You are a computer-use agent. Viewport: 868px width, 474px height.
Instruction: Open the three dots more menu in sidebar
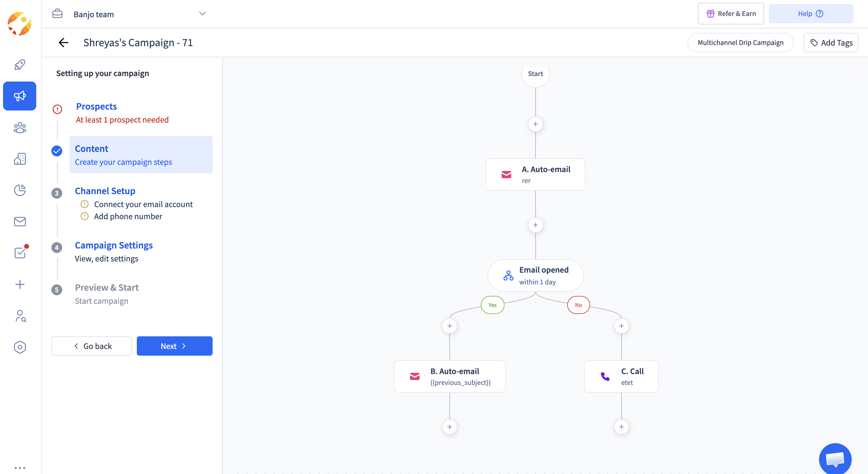pos(20,468)
